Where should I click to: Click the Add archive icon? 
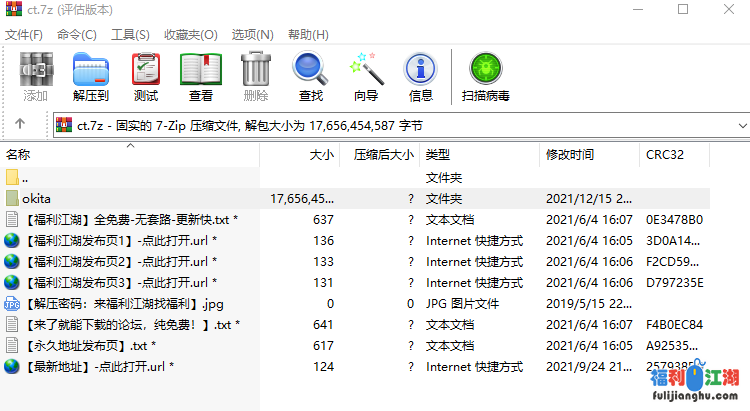35,77
